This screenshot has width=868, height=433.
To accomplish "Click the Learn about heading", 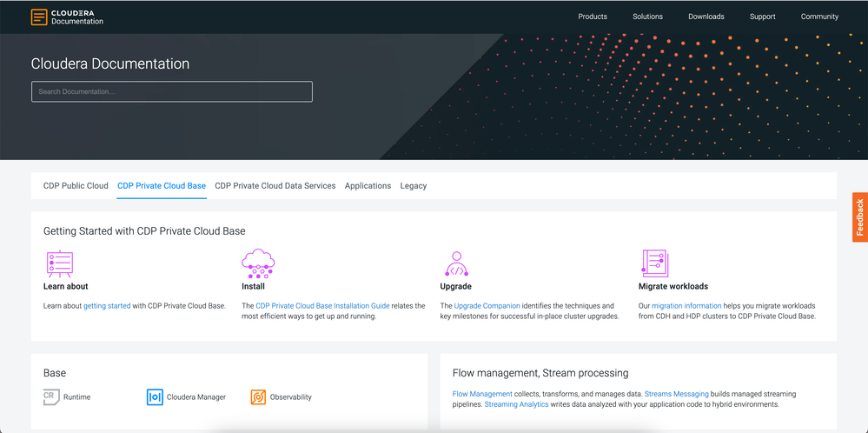I will point(65,287).
